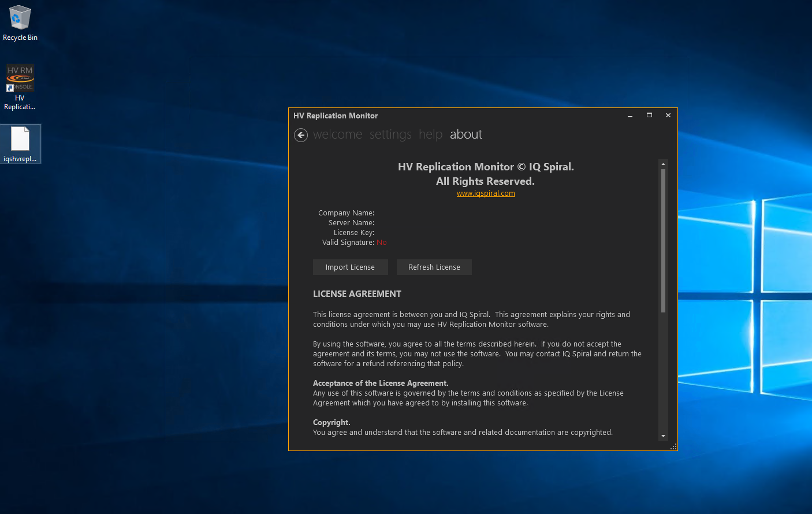Select the about tab
The width and height of the screenshot is (812, 514).
click(466, 135)
